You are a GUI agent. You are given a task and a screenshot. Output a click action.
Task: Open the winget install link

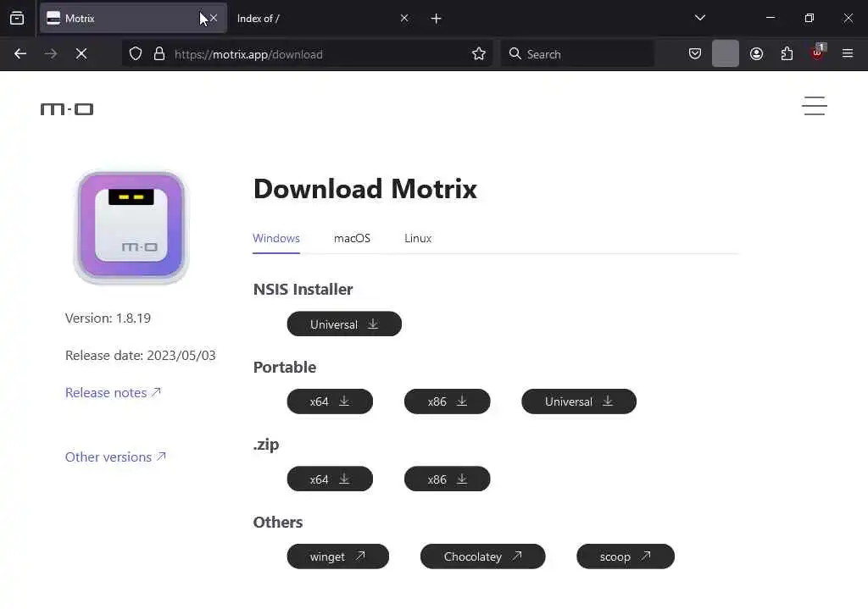(337, 556)
